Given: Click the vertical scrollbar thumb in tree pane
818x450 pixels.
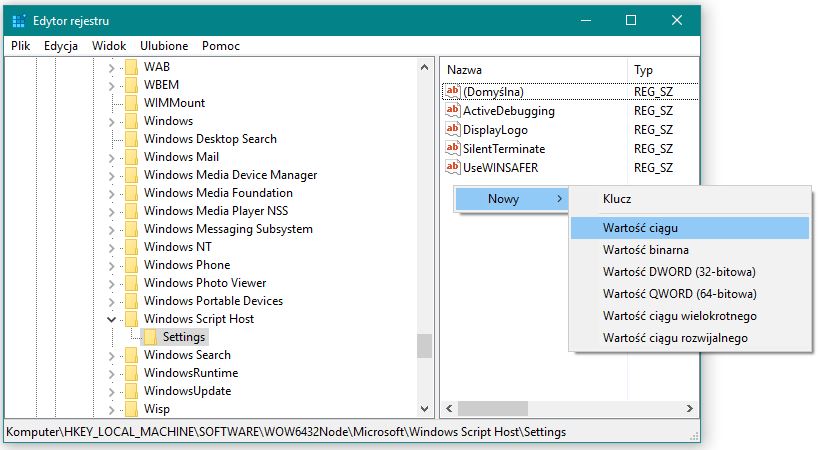Looking at the screenshot, I should pyautogui.click(x=425, y=346).
